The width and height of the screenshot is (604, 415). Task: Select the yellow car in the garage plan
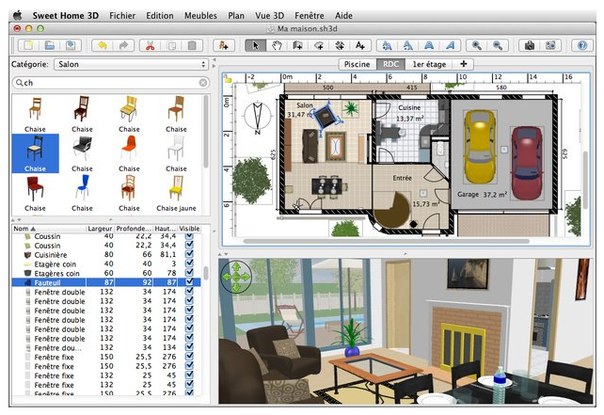coord(479,147)
